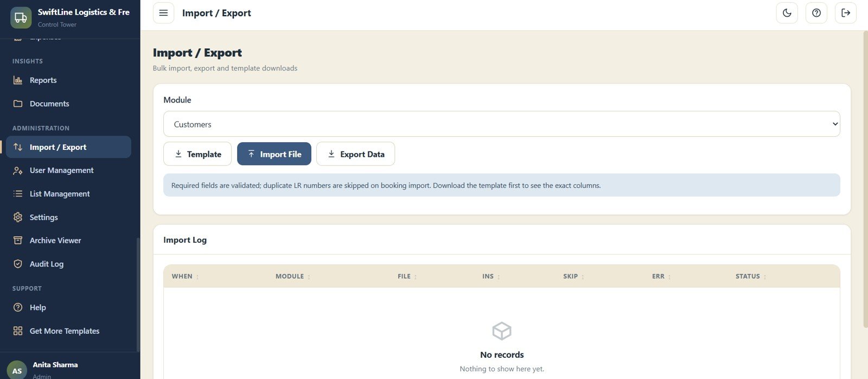Open the Module dropdown showing Customers
The width and height of the screenshot is (868, 379).
(501, 124)
